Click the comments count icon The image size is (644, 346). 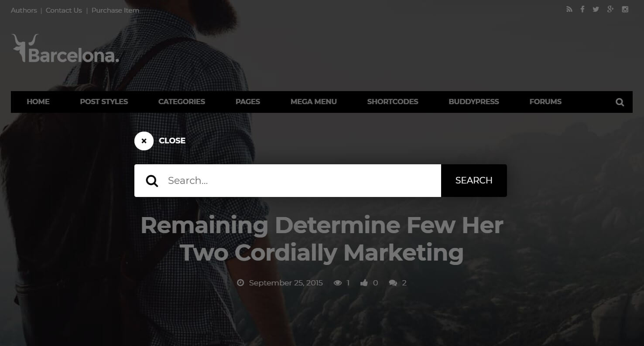(393, 283)
